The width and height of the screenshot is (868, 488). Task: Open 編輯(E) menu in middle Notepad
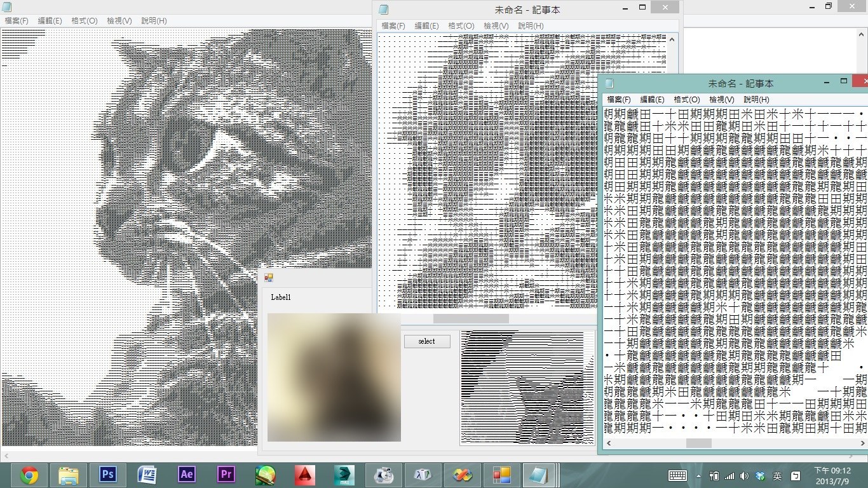pyautogui.click(x=426, y=26)
